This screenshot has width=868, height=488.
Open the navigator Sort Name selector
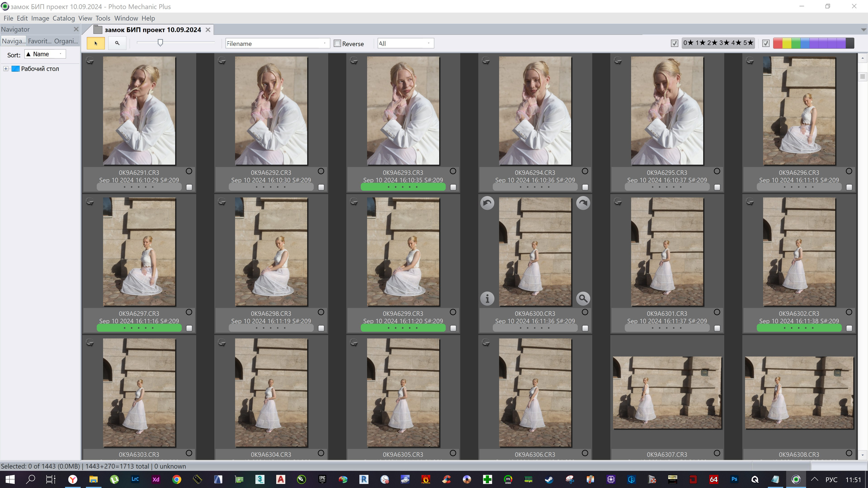click(45, 54)
